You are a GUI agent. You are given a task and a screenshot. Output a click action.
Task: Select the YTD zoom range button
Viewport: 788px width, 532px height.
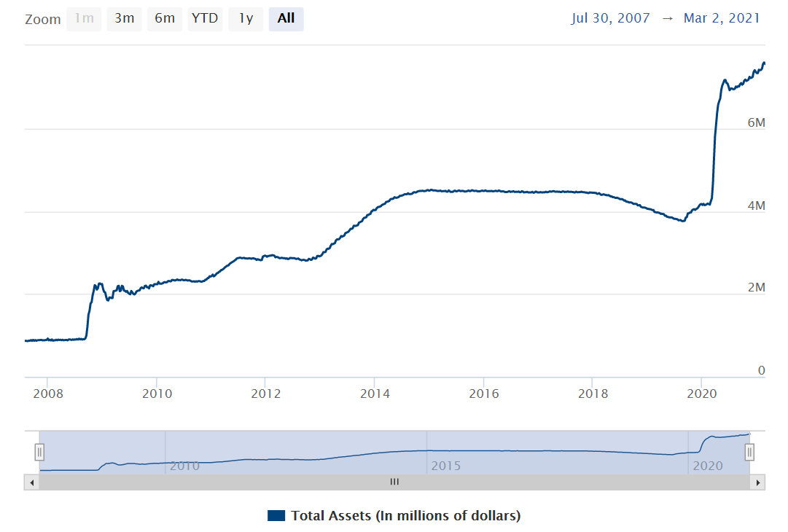pos(205,19)
